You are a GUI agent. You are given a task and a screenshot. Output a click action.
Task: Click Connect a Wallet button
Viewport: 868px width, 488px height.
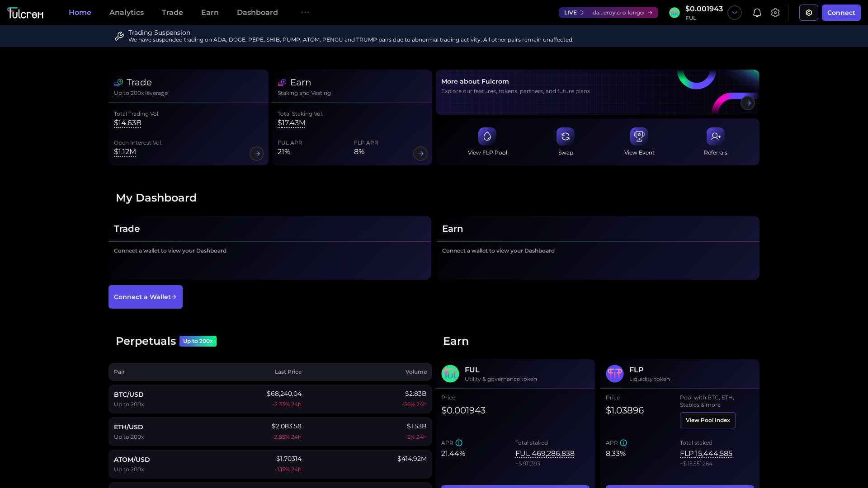[145, 297]
